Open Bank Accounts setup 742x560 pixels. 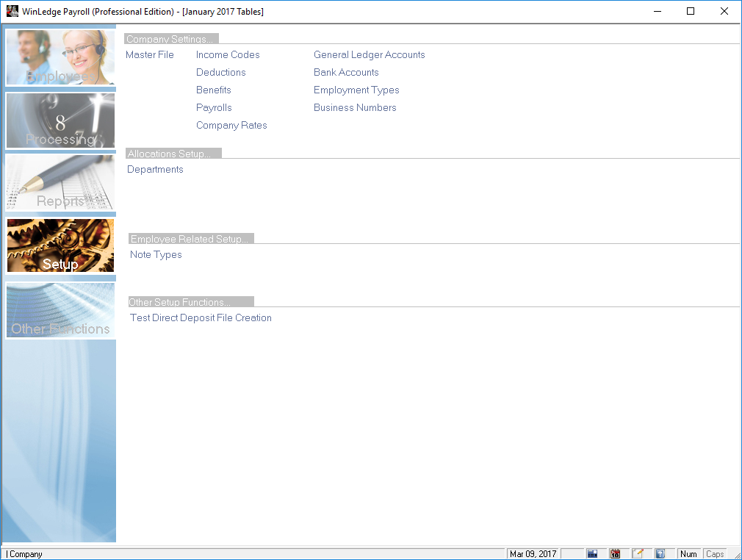pyautogui.click(x=346, y=73)
